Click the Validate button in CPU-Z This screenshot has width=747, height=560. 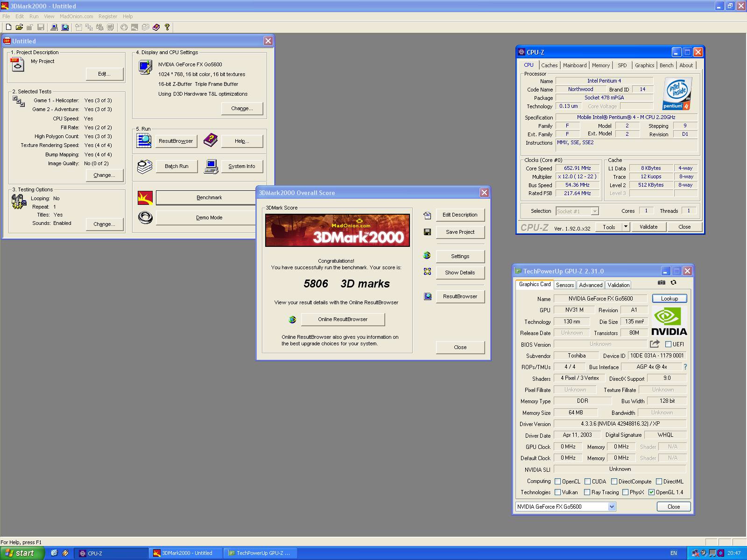pos(648,227)
